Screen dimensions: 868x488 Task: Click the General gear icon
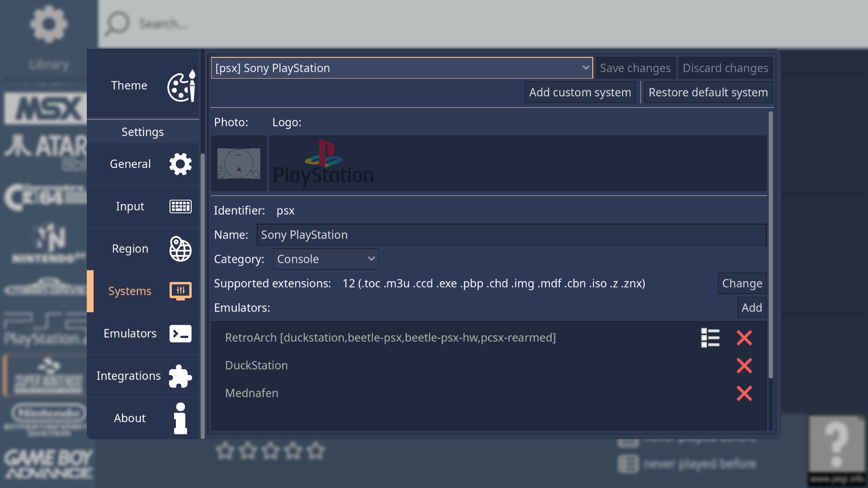180,164
